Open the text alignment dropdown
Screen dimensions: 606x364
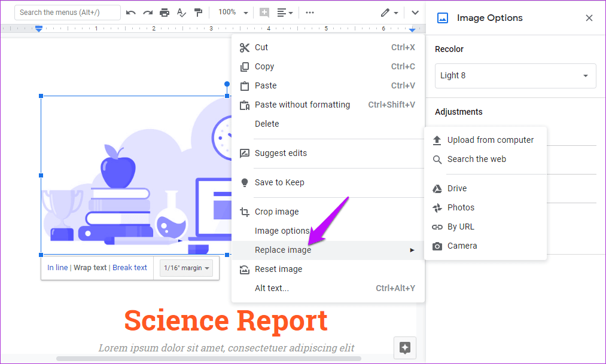(x=285, y=13)
